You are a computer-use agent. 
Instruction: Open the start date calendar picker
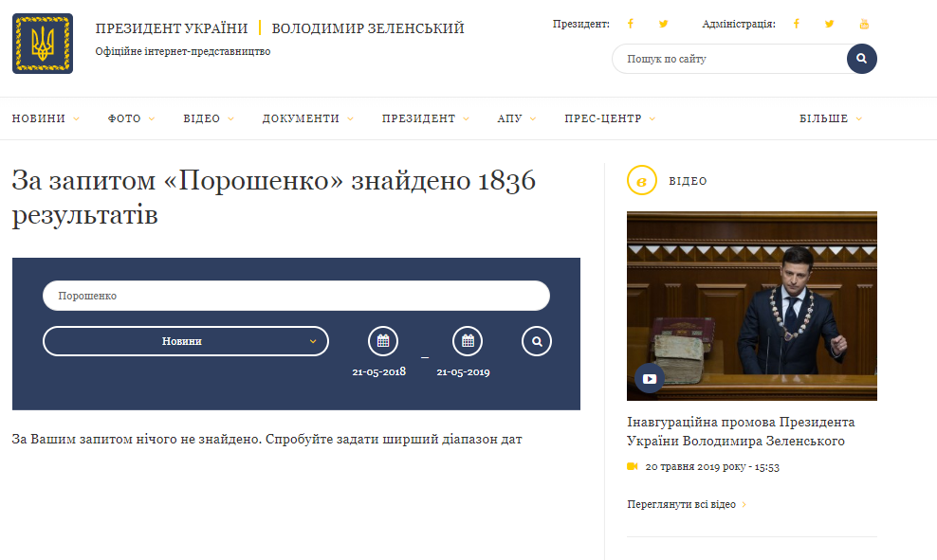[x=383, y=341]
